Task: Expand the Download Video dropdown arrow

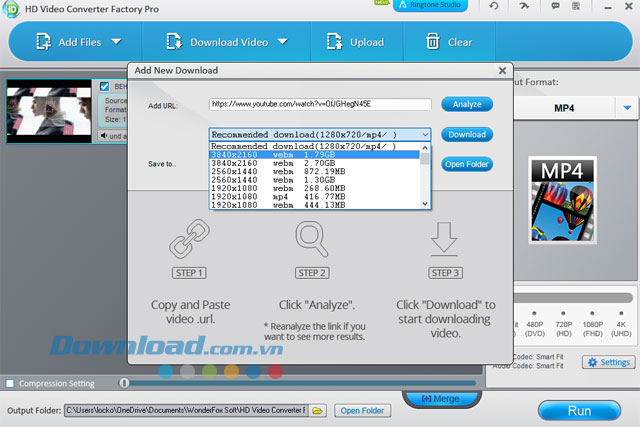Action: click(x=282, y=41)
